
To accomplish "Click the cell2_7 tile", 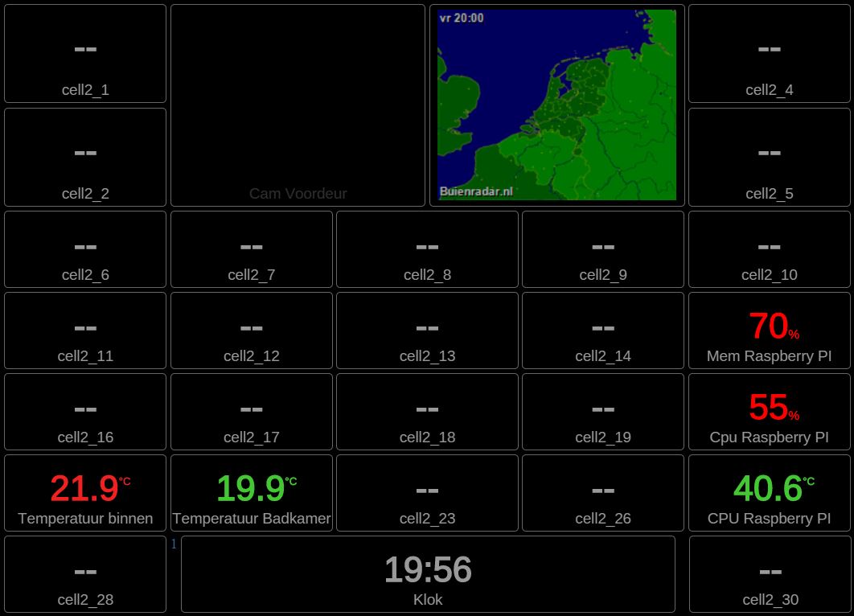I will pyautogui.click(x=252, y=249).
